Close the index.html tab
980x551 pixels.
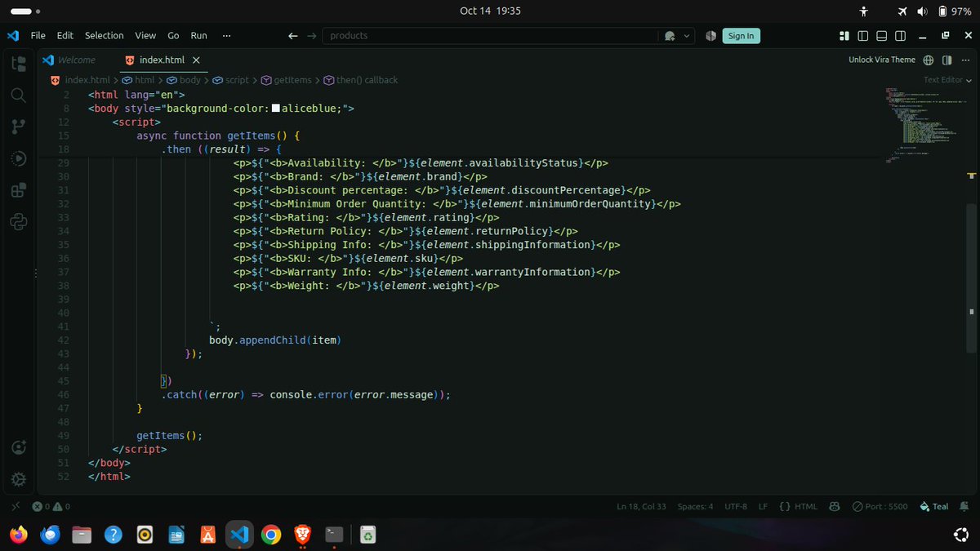tap(196, 60)
